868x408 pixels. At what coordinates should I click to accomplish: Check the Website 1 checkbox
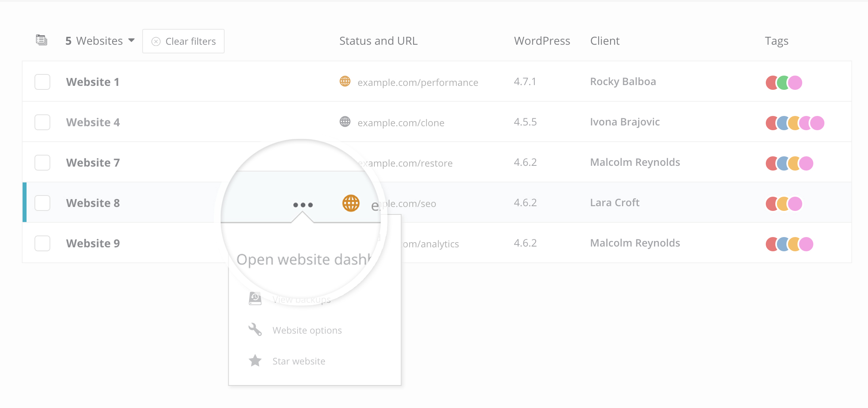click(x=42, y=82)
